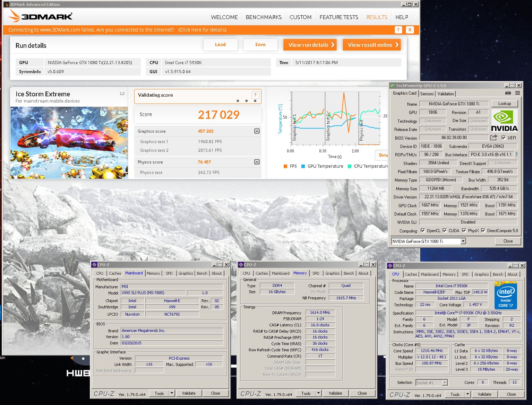Open Bench tab in the CPU CPU-Z window

tap(498, 274)
